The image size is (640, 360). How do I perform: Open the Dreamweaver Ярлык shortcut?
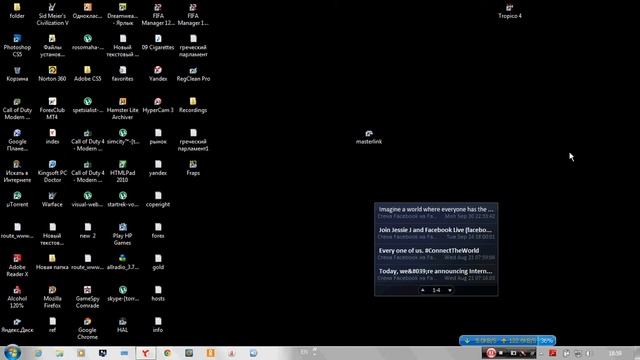[122, 14]
